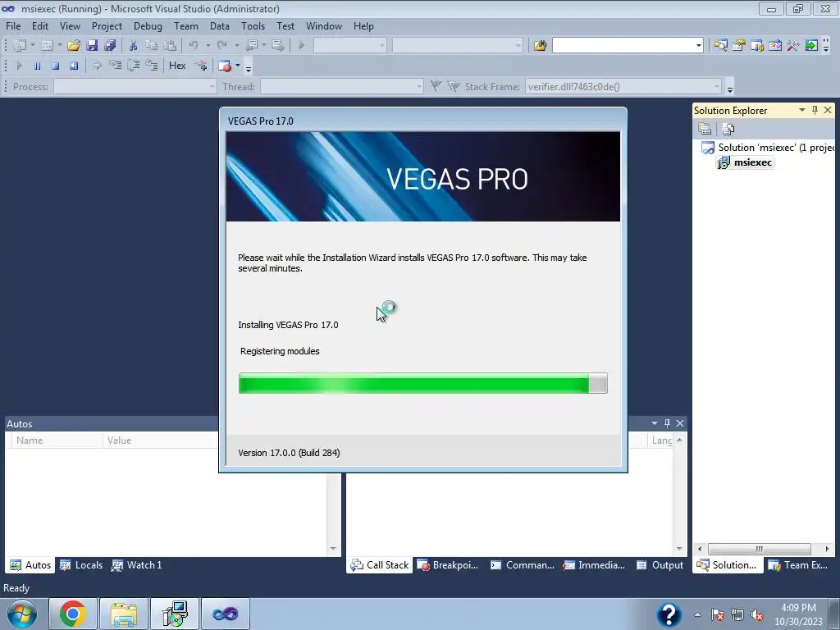
Task: Switch to the Breakpoints tab
Action: tap(448, 565)
